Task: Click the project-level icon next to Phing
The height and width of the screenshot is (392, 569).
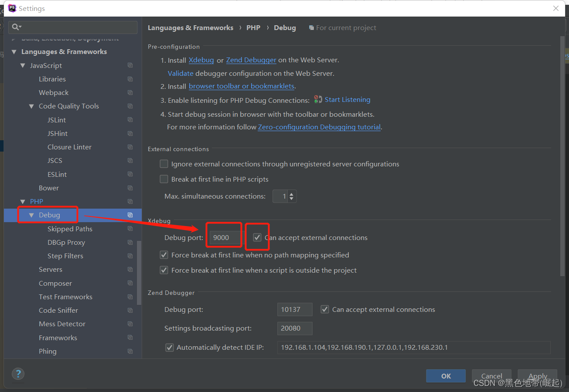Action: tap(130, 351)
